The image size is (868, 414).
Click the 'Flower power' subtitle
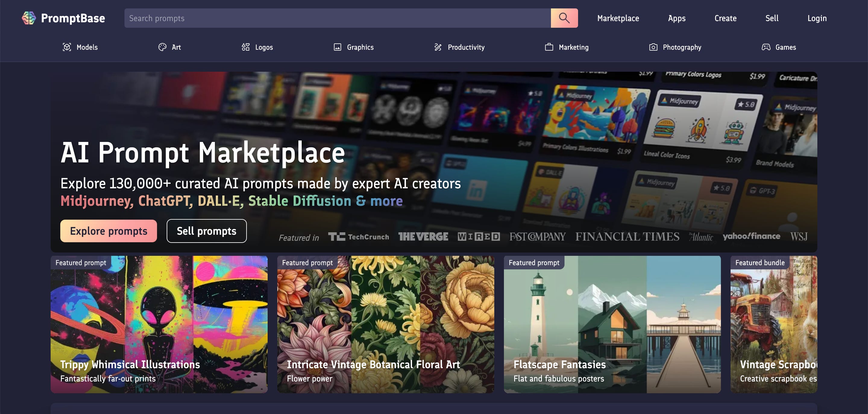[x=309, y=379]
